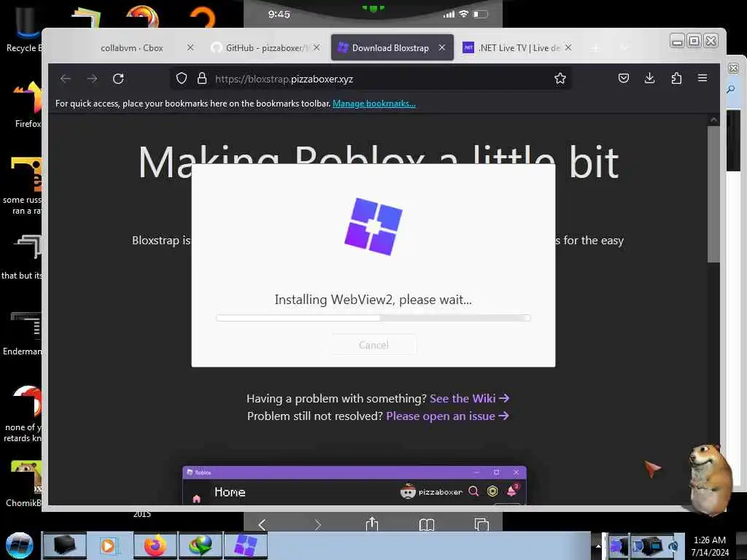The width and height of the screenshot is (747, 560).
Task: Switch to the GitHub - pizzaboxer tab
Action: pyautogui.click(x=266, y=47)
